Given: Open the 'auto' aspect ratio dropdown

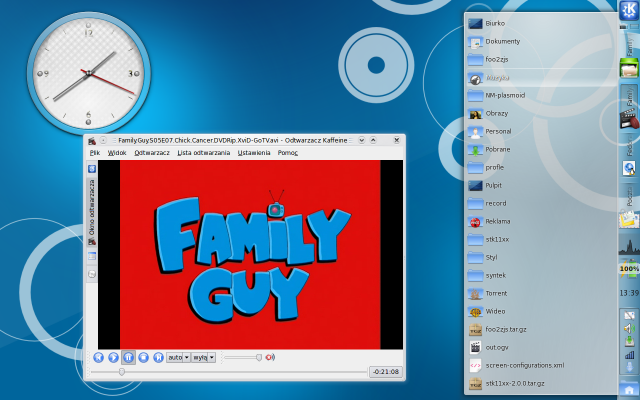Looking at the screenshot, I should point(178,358).
